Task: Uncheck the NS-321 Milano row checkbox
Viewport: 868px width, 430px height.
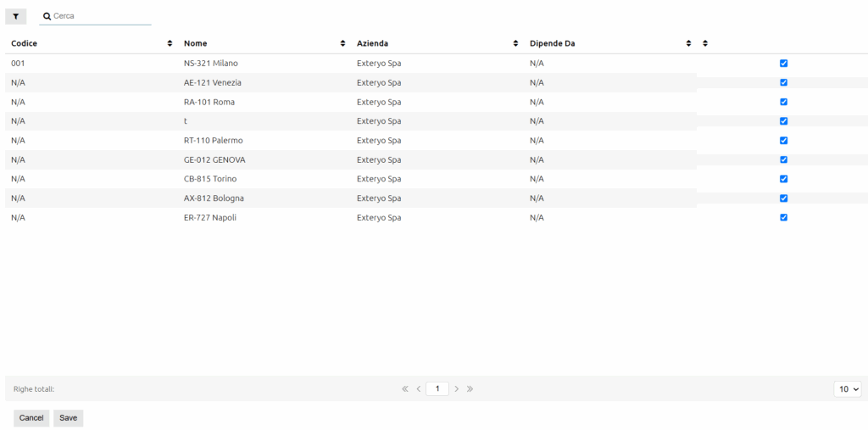Action: click(x=783, y=64)
